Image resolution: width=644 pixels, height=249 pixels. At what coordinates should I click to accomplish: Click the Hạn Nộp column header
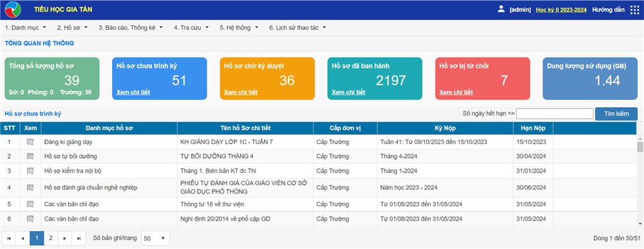[533, 128]
